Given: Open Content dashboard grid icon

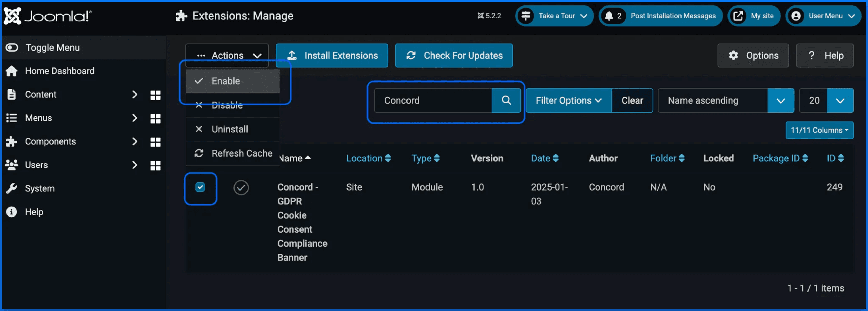Looking at the screenshot, I should [x=155, y=95].
